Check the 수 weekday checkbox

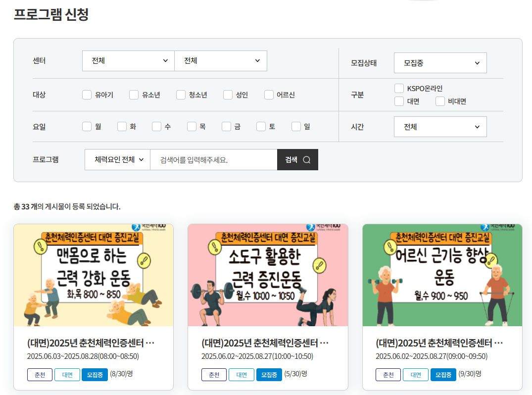point(156,127)
